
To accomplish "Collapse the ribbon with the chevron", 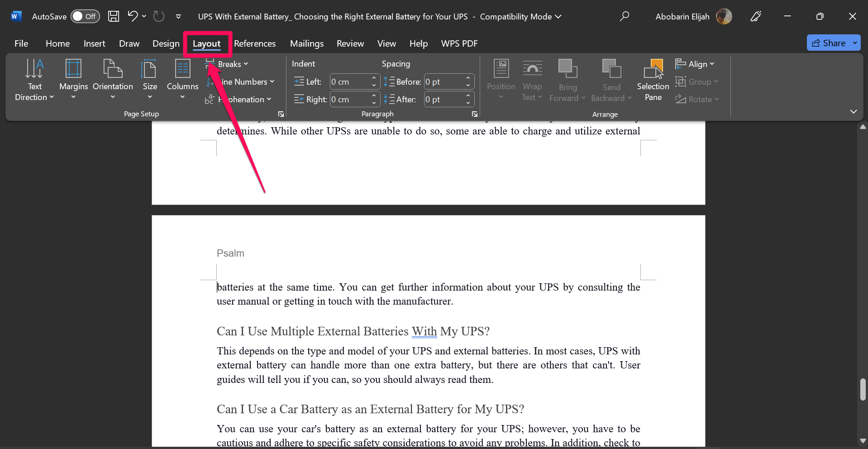I will (853, 111).
